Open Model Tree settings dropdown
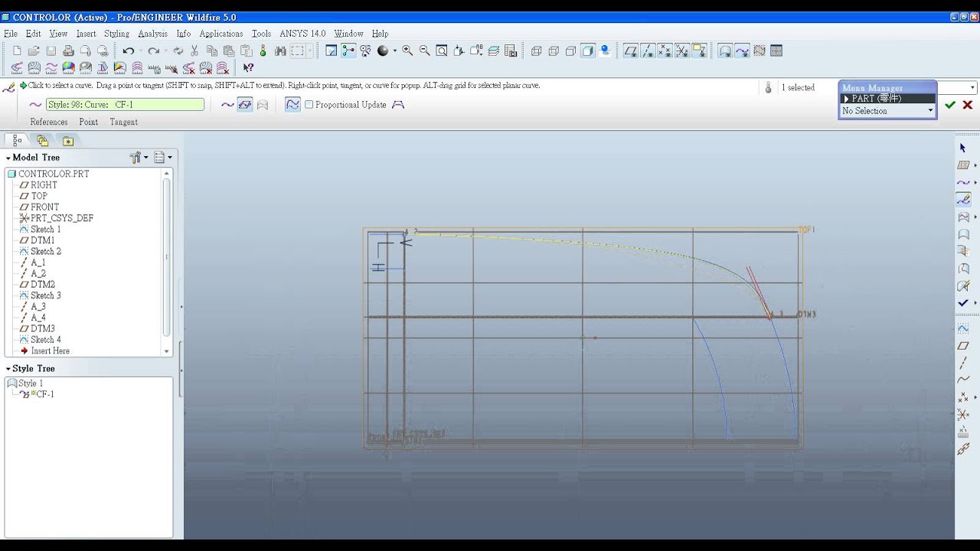 coord(138,158)
